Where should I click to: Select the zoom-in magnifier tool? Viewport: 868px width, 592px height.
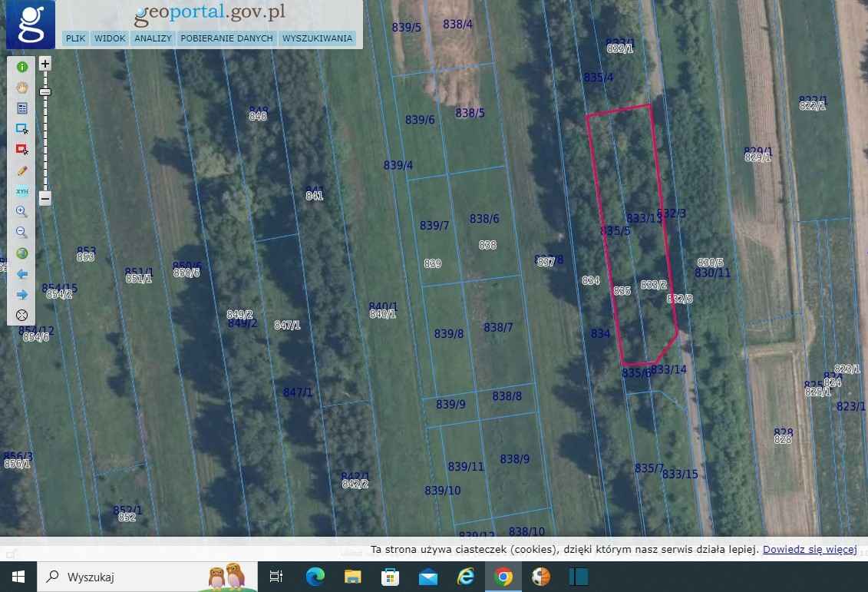point(22,211)
